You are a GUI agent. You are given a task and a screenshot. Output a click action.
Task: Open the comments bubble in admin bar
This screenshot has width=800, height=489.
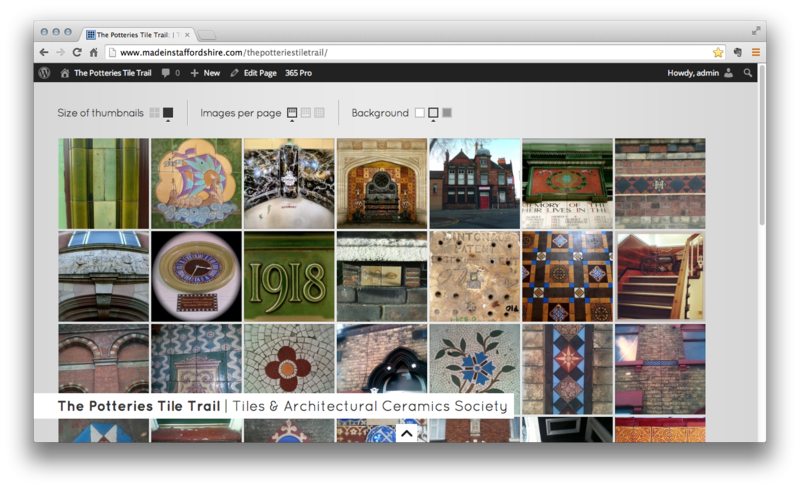tap(170, 73)
